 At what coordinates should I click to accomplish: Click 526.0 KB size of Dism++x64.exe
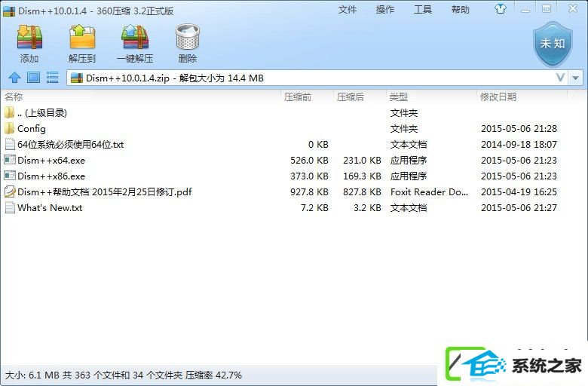309,160
